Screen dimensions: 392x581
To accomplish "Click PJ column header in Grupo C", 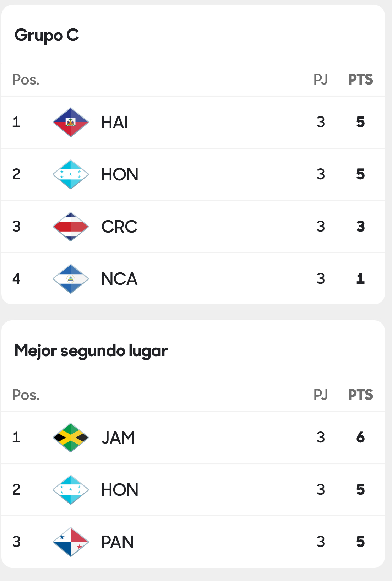I will 321,79.
